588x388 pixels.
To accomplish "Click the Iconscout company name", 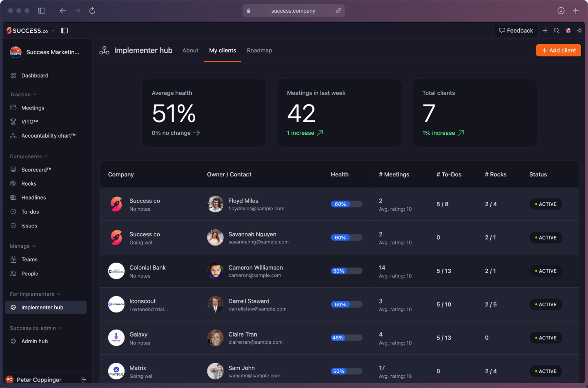I will pyautogui.click(x=143, y=301).
